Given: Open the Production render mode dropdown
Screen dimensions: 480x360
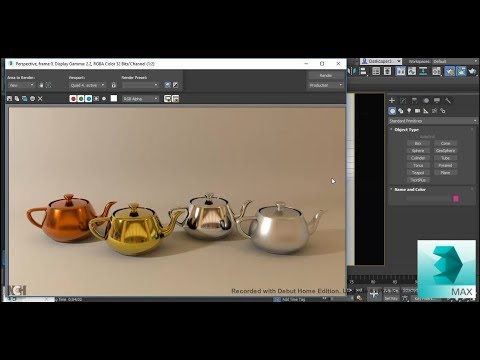Looking at the screenshot, I should coord(325,85).
